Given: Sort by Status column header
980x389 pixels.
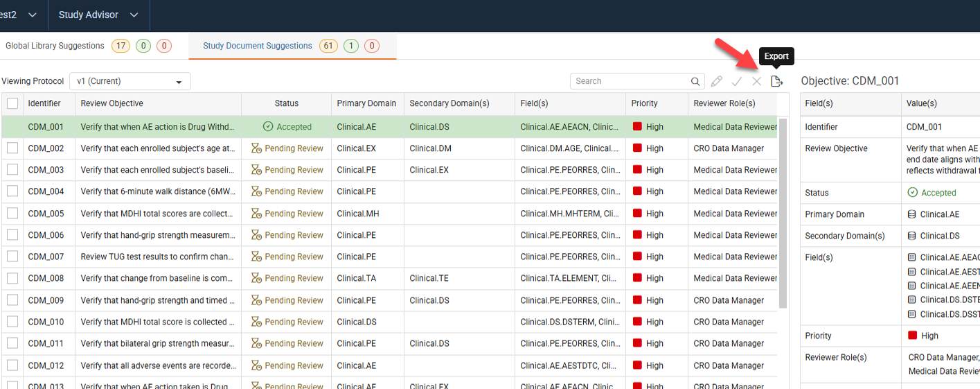Looking at the screenshot, I should [x=286, y=103].
